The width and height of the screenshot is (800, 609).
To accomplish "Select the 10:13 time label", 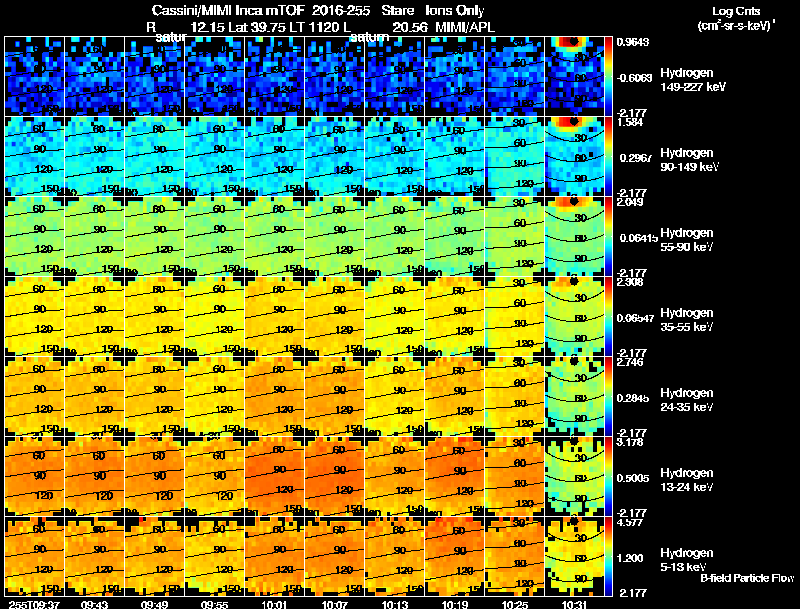I will (x=394, y=604).
